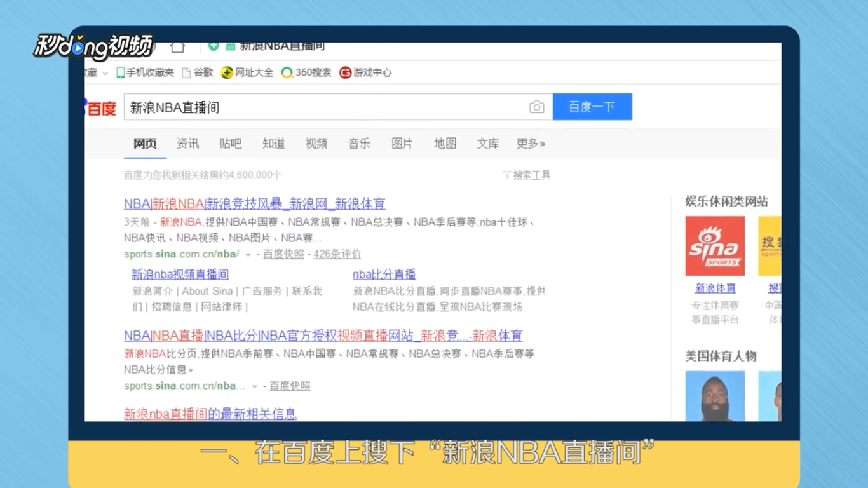Click the green shield icon in address bar
Screen dimensions: 868x488
click(214, 46)
